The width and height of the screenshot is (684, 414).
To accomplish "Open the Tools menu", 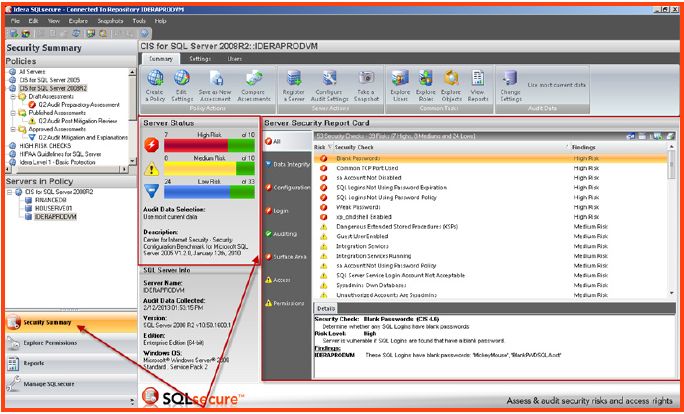I will [139, 21].
